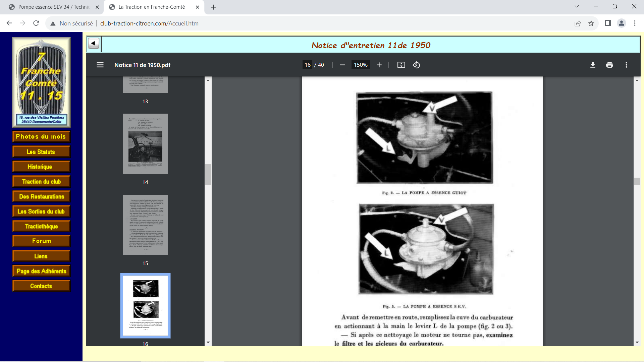Open the Chrome three-dot menu
This screenshot has width=644, height=362.
tap(635, 23)
